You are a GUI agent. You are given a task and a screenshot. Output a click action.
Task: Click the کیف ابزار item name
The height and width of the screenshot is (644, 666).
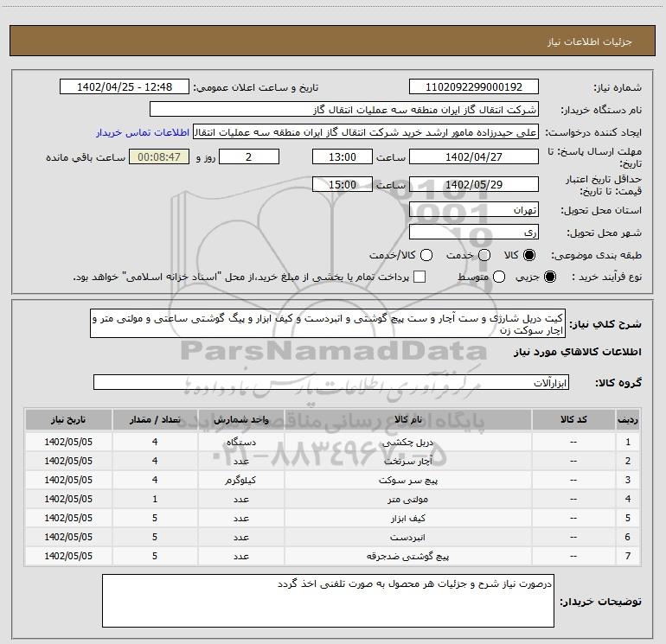coord(407,519)
